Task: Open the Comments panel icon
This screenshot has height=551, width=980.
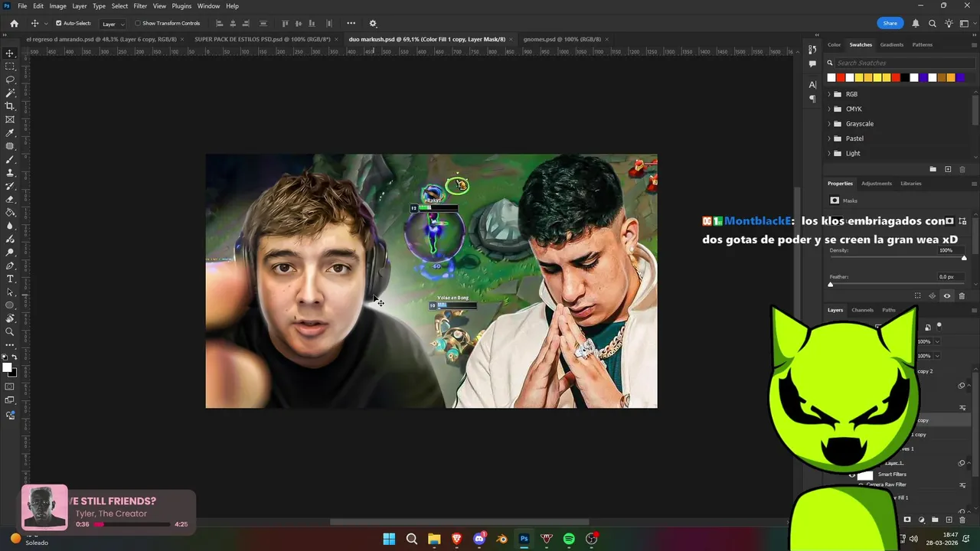Action: coord(812,64)
